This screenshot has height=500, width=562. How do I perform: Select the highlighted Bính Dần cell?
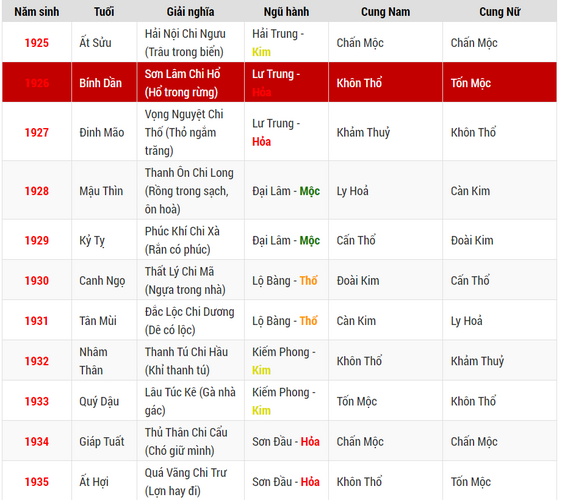pos(104,82)
